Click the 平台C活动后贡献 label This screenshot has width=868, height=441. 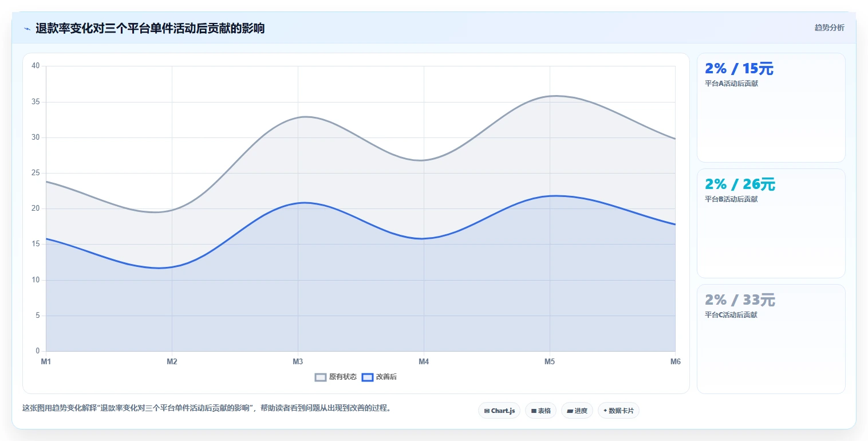731,315
